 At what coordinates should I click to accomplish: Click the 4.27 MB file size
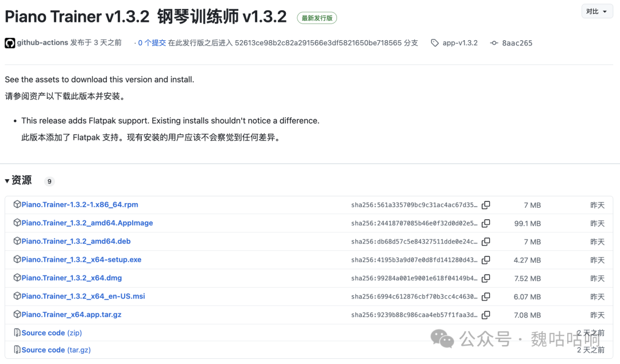click(x=527, y=260)
